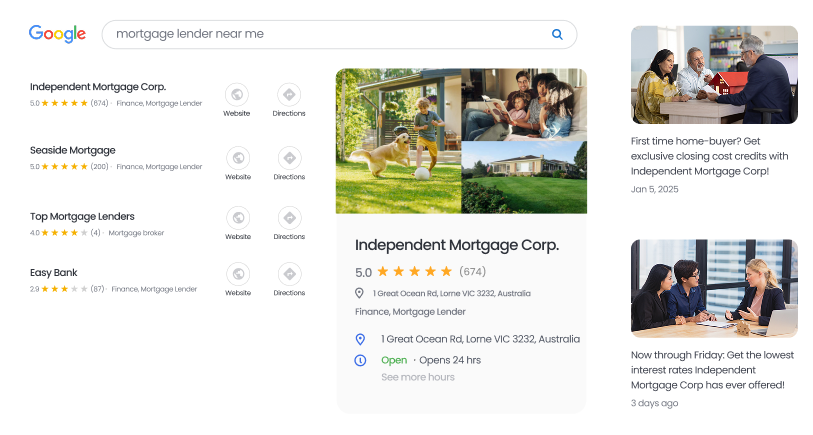This screenshot has height=435, width=813.
Task: Click the search magnifier icon
Action: (x=557, y=34)
